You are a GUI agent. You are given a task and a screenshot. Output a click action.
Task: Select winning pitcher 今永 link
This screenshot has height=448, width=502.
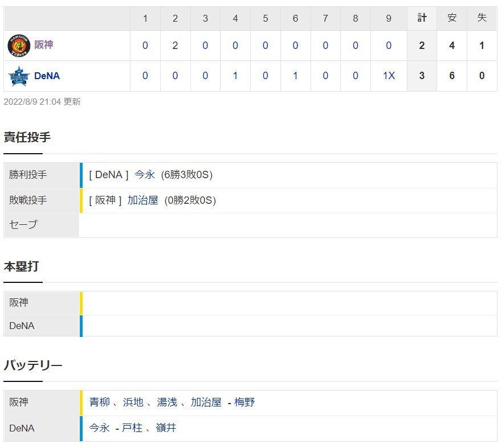pos(145,175)
